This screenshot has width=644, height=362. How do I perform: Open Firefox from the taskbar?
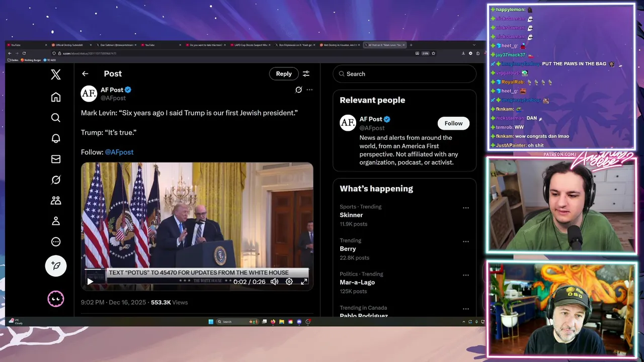(273, 322)
